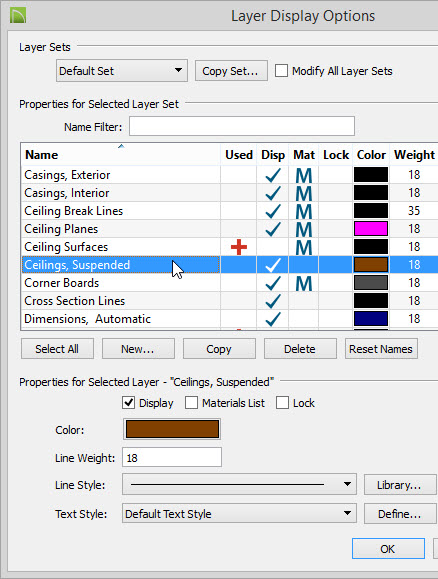Click the Weight column header

[x=414, y=154]
